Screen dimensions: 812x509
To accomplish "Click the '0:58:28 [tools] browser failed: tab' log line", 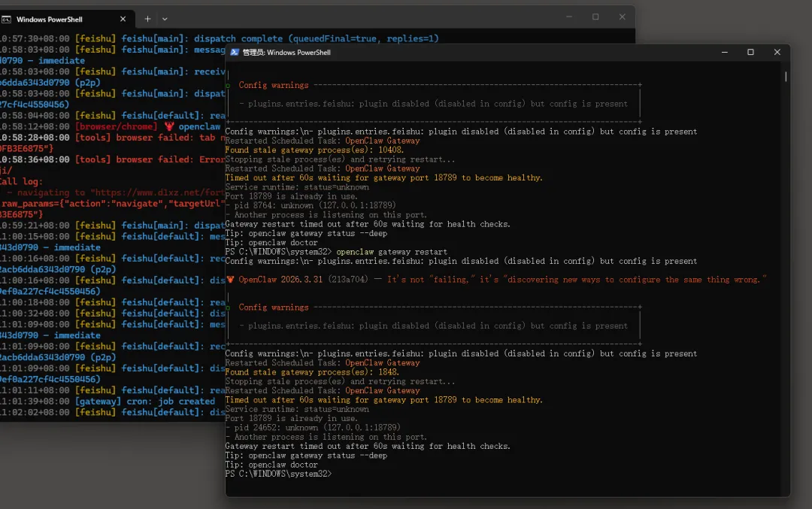I will (112, 138).
